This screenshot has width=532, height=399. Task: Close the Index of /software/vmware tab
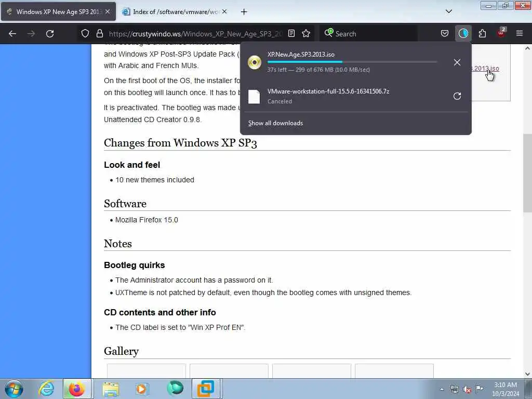click(224, 11)
